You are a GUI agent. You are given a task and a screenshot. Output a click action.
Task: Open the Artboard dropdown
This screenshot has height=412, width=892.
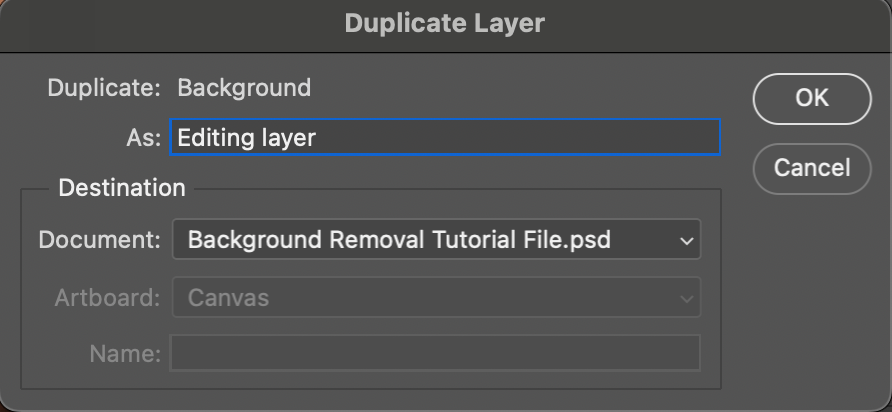(x=436, y=297)
